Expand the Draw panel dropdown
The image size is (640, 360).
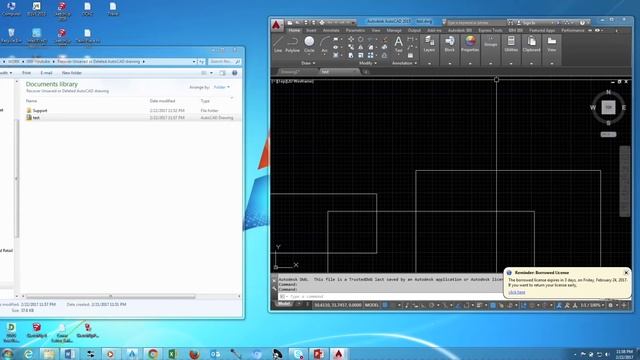pos(308,63)
